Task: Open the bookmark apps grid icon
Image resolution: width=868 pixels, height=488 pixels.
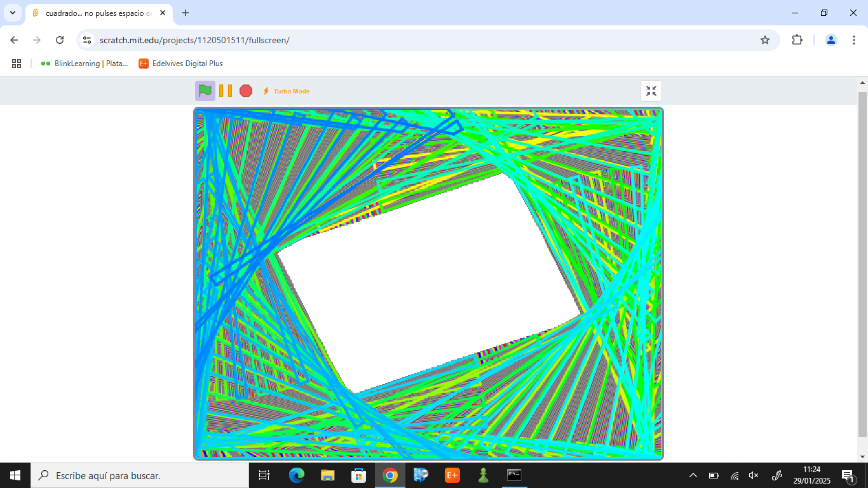Action: click(x=17, y=64)
